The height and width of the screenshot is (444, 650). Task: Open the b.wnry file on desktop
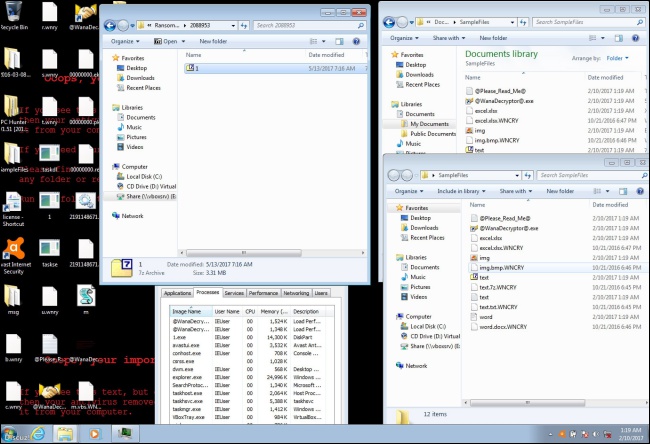(13, 347)
